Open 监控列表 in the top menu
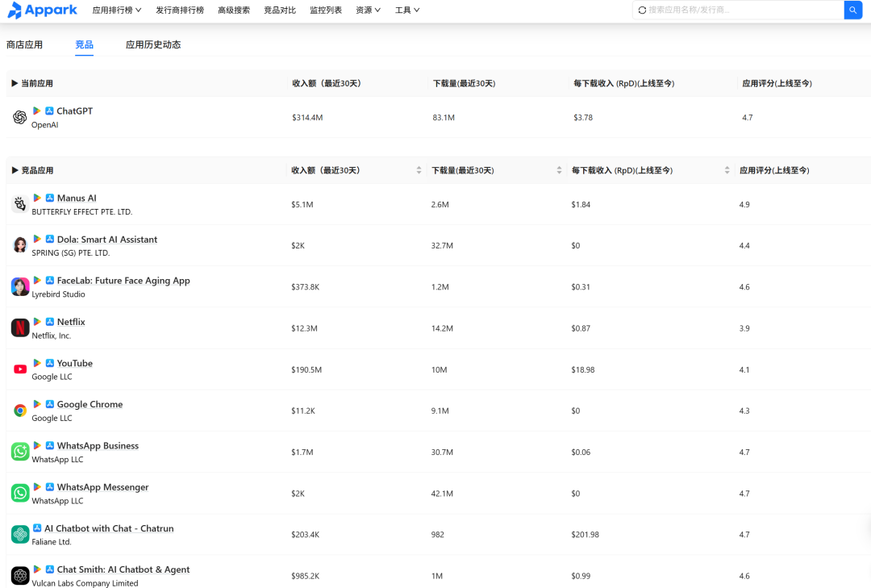Image resolution: width=871 pixels, height=588 pixels. pos(326,10)
